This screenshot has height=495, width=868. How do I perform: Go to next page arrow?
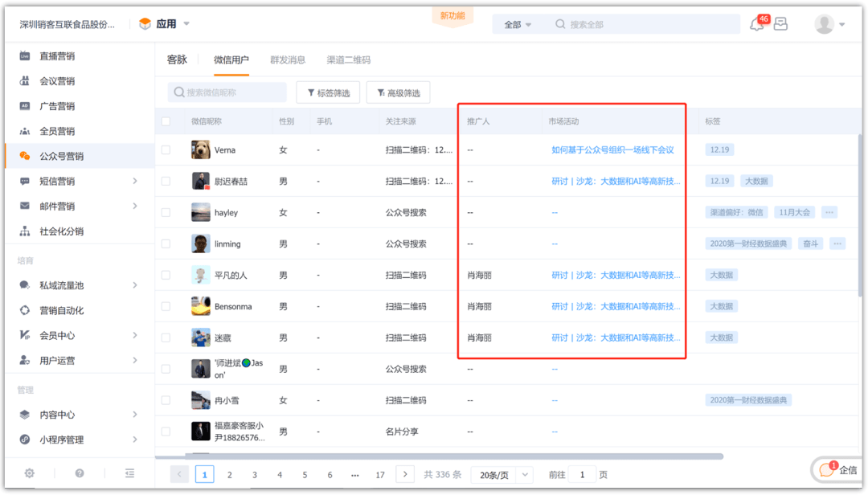click(405, 475)
